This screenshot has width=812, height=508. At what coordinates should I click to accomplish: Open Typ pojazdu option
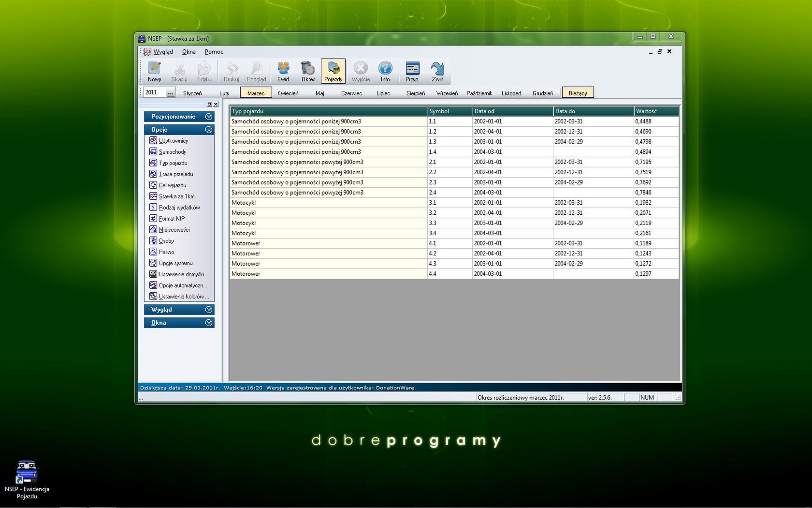click(168, 163)
